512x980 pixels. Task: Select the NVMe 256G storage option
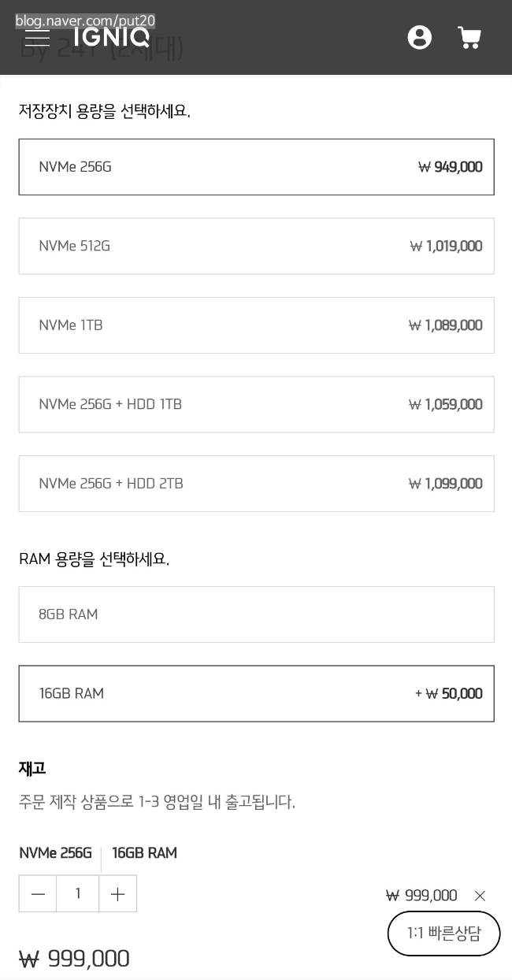pyautogui.click(x=256, y=167)
